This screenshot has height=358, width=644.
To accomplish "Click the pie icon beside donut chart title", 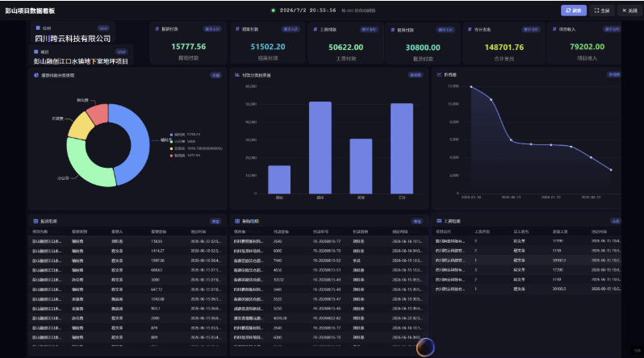I will tap(36, 75).
